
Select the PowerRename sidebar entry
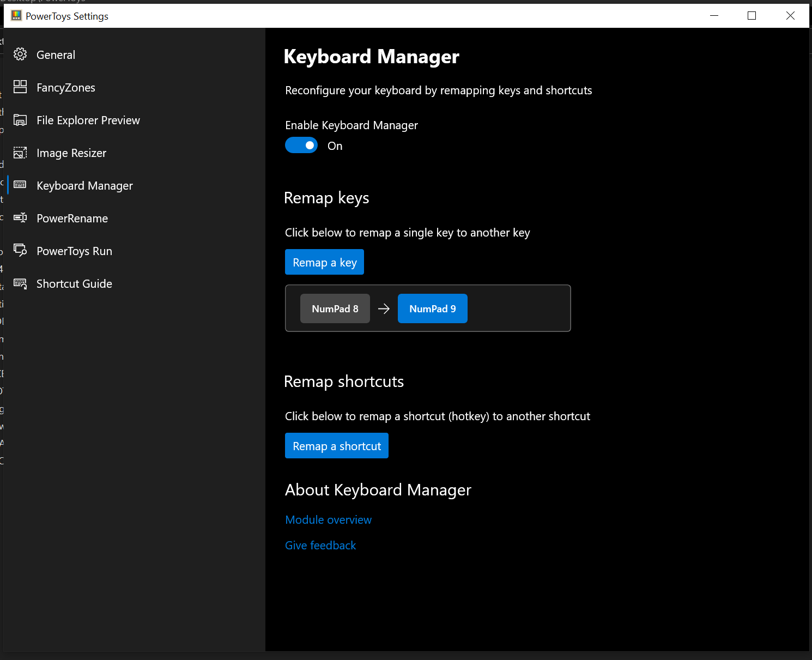[x=72, y=218]
